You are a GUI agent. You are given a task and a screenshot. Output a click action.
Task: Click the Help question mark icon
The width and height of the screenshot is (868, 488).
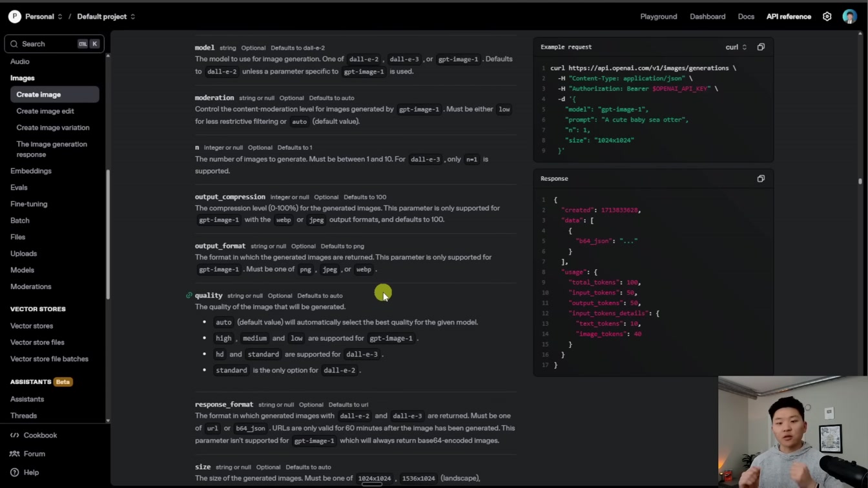pyautogui.click(x=15, y=473)
